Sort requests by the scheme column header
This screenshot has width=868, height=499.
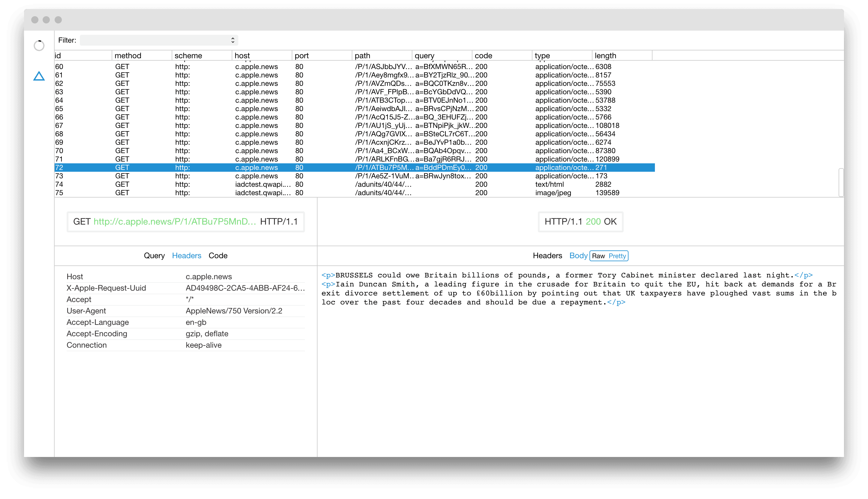tap(202, 56)
